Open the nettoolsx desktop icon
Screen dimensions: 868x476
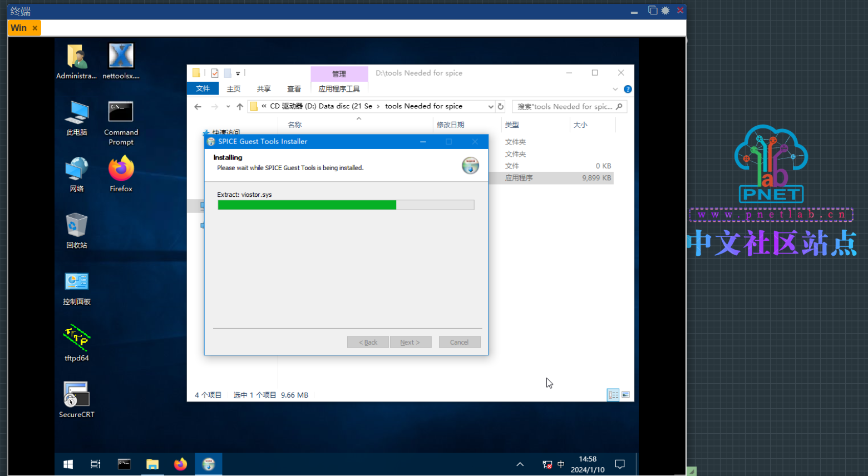(x=121, y=61)
